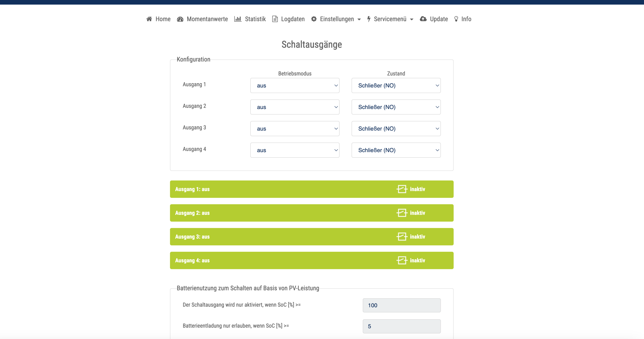Open Betriebsmodus dropdown for Ausgang 1
Viewport: 644px width, 339px height.
(x=295, y=85)
